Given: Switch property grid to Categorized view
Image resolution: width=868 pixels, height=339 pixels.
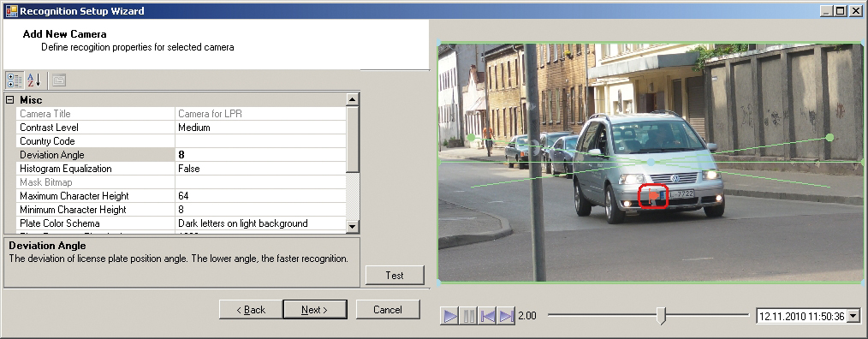Looking at the screenshot, I should (x=15, y=80).
